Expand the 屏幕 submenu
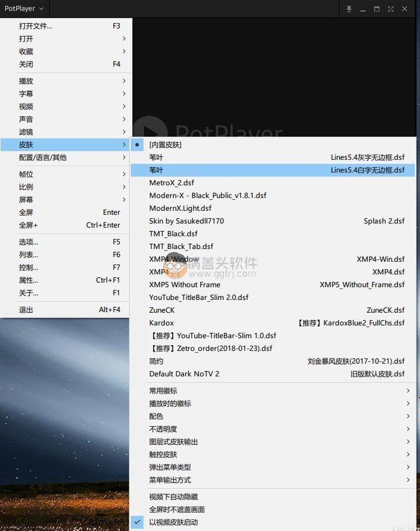 pos(65,200)
